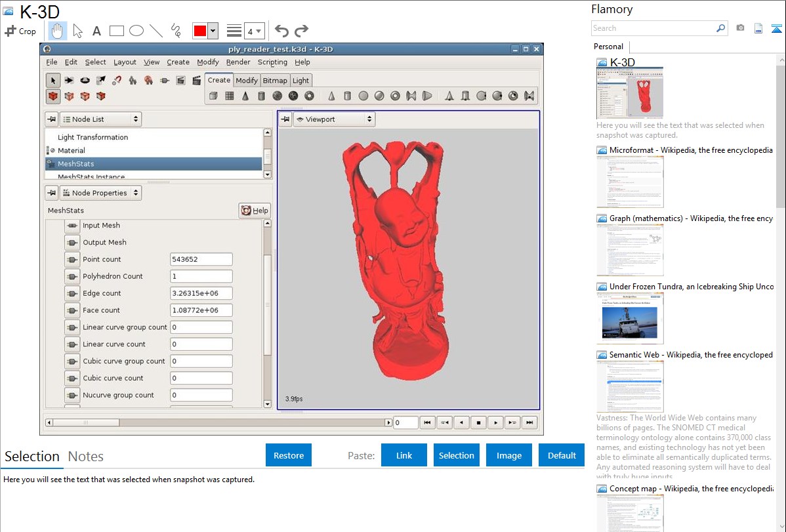Click the redo arrow icon
786x532 pixels.
pos(302,31)
